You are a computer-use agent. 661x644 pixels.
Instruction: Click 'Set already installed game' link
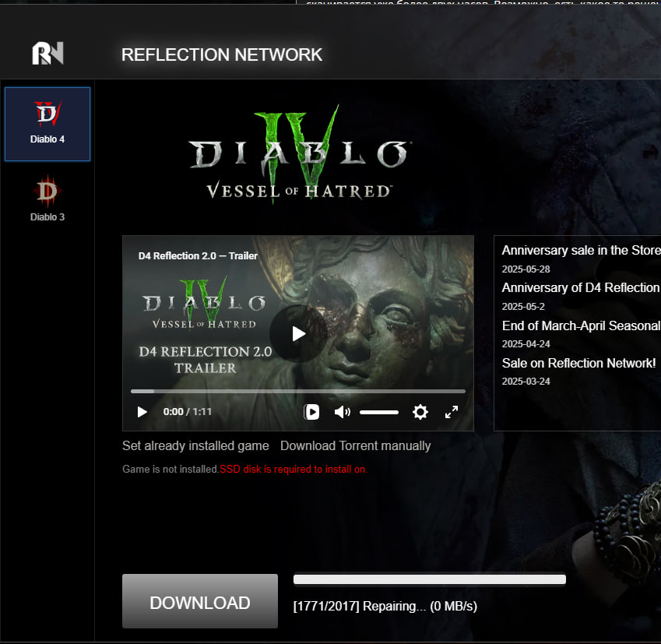(x=195, y=445)
